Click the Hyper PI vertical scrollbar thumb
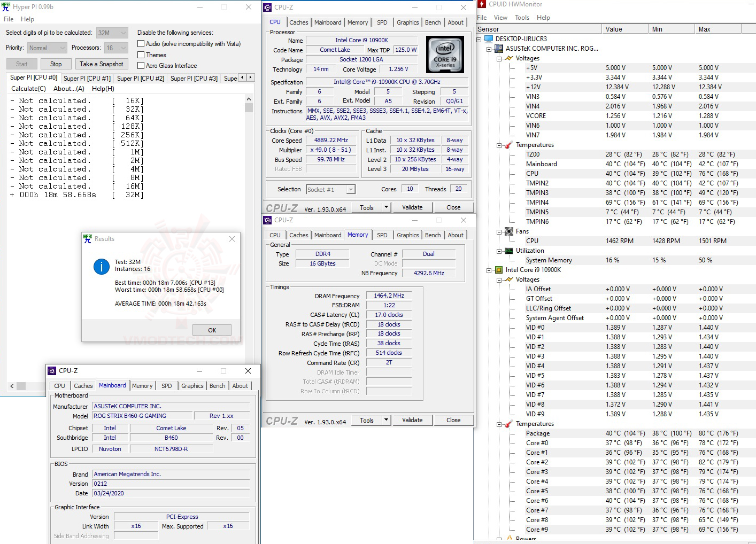This screenshot has width=756, height=544. coord(249,107)
